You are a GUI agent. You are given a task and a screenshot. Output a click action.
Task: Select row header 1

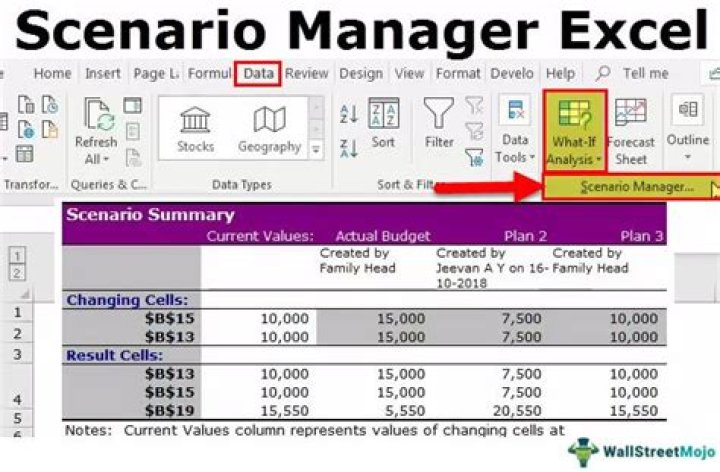[x=17, y=313]
